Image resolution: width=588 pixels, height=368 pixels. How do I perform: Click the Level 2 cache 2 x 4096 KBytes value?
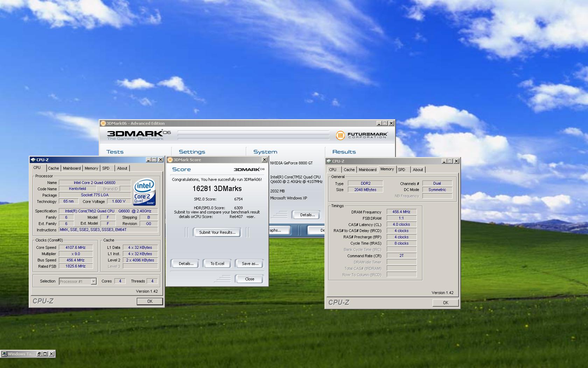click(140, 260)
